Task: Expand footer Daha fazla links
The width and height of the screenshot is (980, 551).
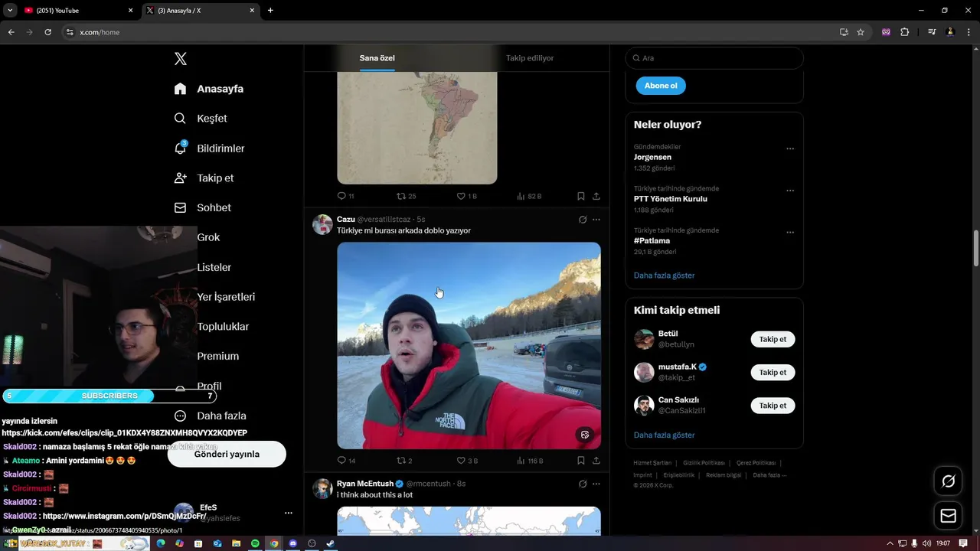Action: click(769, 475)
